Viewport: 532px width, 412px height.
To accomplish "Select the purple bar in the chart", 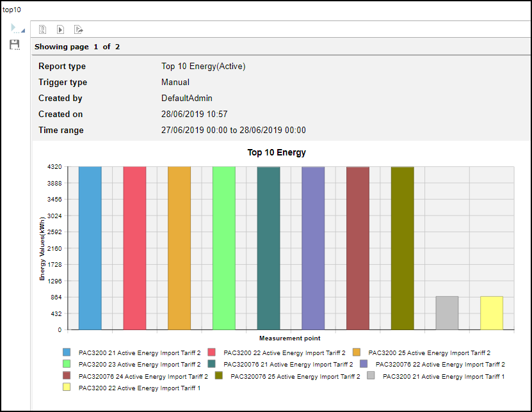I will point(313,248).
